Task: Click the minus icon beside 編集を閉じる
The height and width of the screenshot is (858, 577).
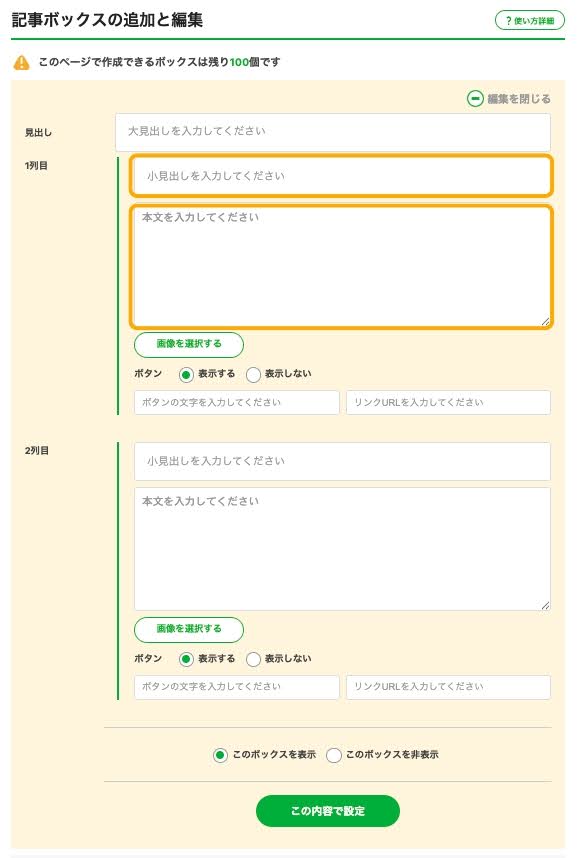Action: pos(475,98)
